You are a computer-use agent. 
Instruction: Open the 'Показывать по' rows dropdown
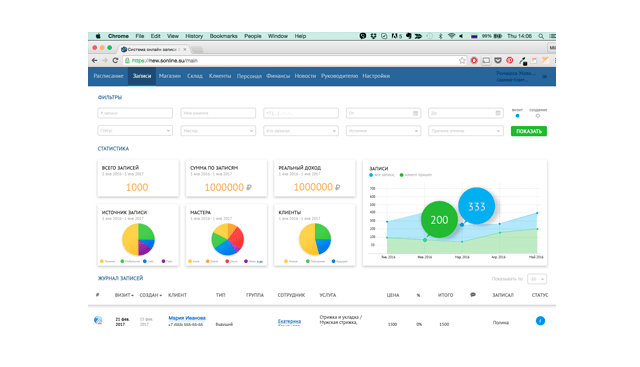[x=537, y=279]
